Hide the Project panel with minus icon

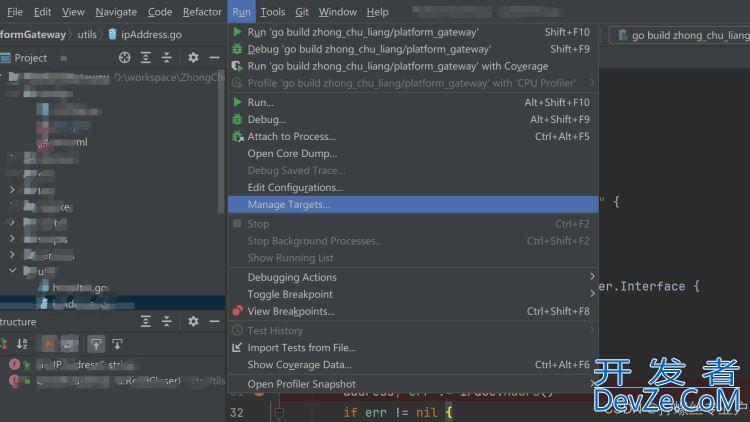213,58
